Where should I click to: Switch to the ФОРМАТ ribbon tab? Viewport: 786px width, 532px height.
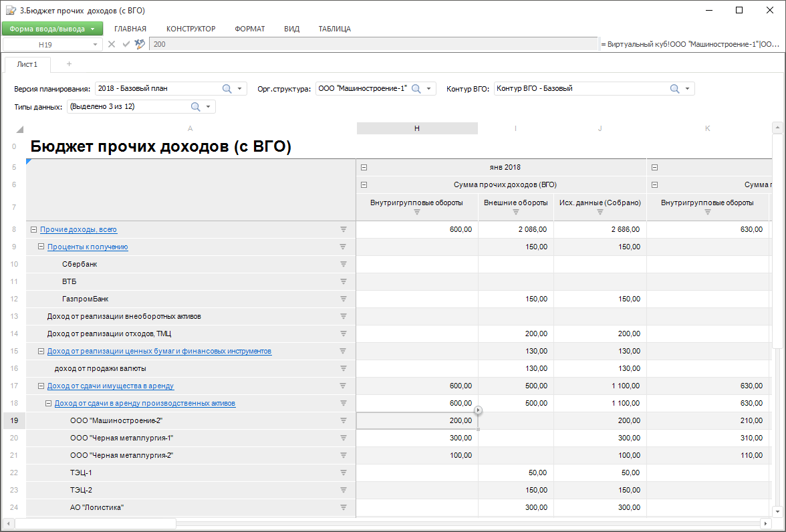249,29
